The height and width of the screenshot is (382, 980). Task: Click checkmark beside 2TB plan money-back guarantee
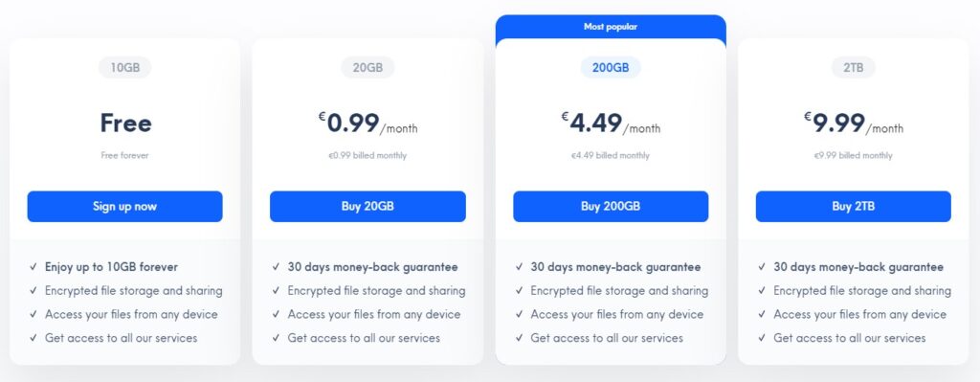click(x=762, y=267)
